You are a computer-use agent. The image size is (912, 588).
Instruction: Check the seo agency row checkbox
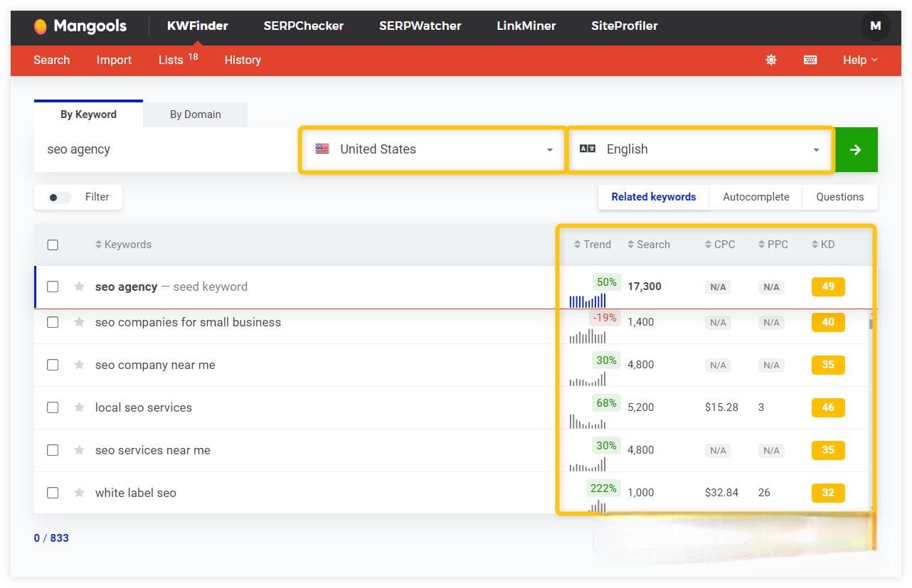click(x=53, y=287)
